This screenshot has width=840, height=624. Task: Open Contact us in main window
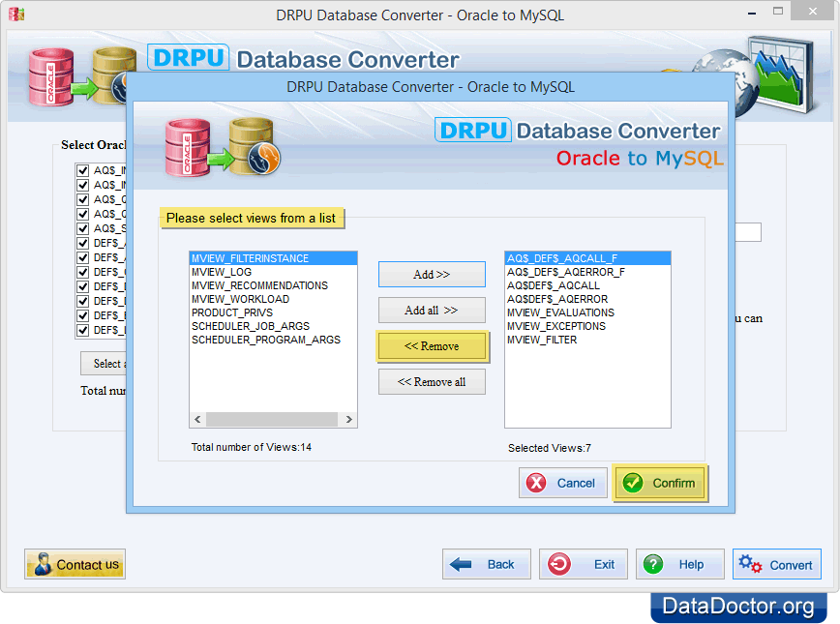point(75,564)
